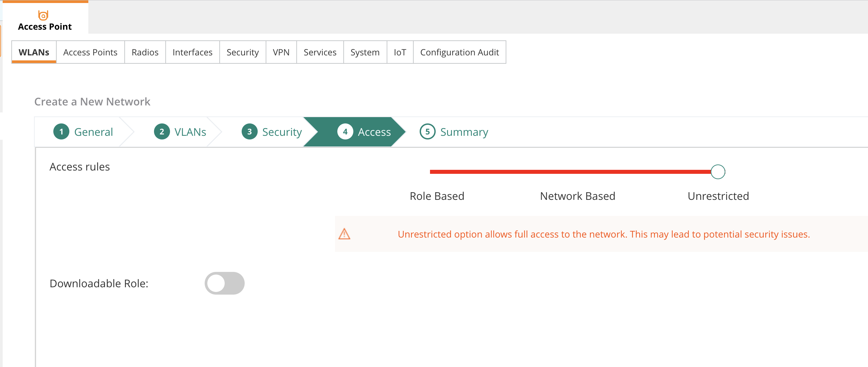
Task: Switch to the Services tab
Action: [x=319, y=52]
